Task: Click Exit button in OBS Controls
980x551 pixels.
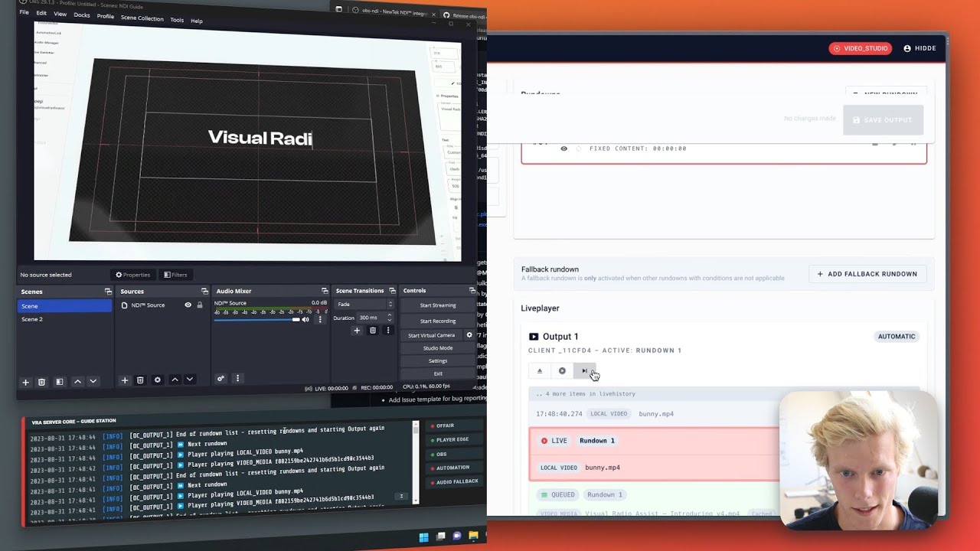Action: (x=438, y=373)
